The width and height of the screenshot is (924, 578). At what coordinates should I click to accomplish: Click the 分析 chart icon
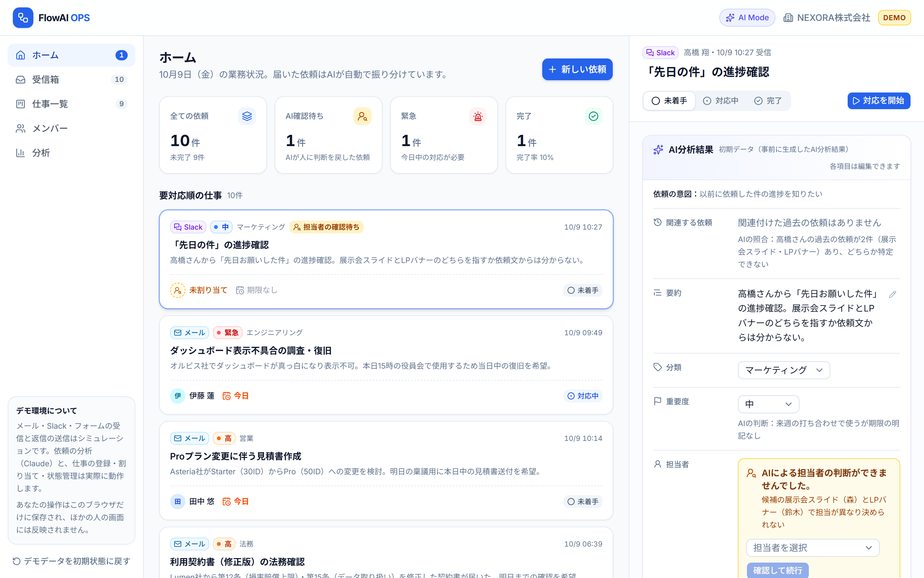point(20,153)
